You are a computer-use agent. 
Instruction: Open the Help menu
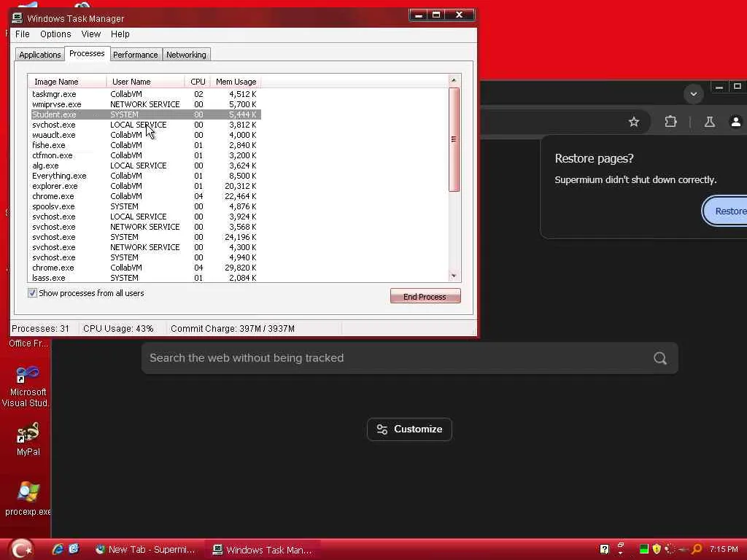coord(120,34)
